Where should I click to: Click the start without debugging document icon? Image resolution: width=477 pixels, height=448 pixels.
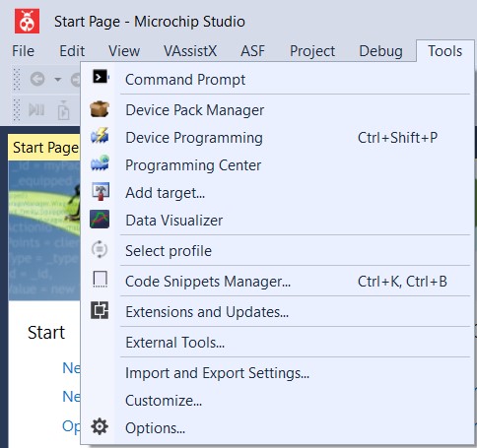click(63, 110)
